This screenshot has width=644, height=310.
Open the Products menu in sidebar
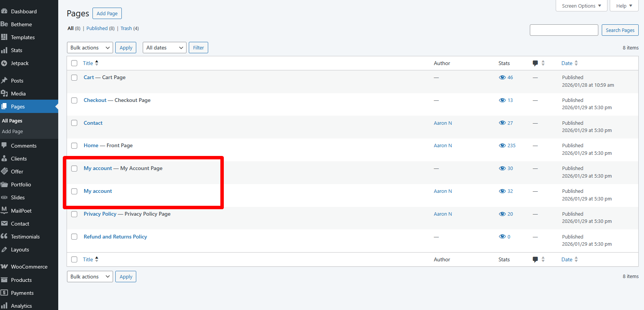[x=21, y=280]
